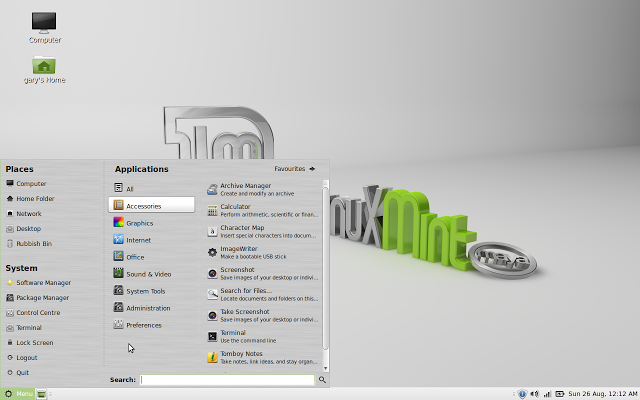This screenshot has height=400, width=640.
Task: Open the Computer desktop icon
Action: (44, 27)
